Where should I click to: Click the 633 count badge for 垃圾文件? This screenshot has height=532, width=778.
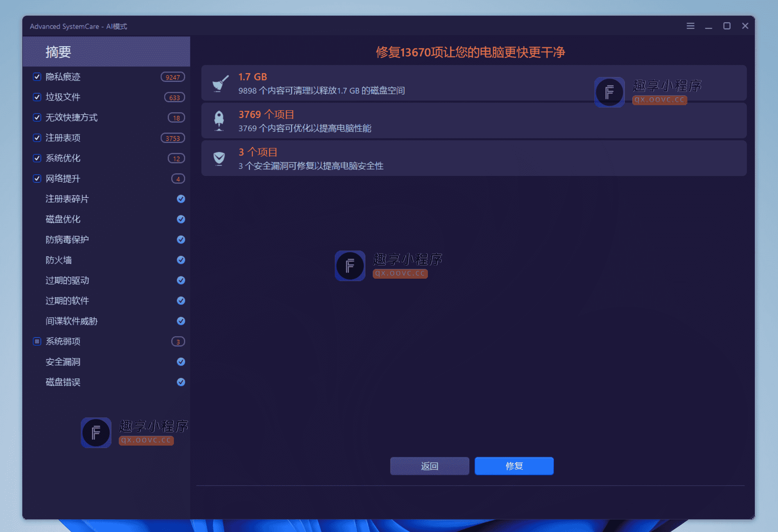coord(174,97)
